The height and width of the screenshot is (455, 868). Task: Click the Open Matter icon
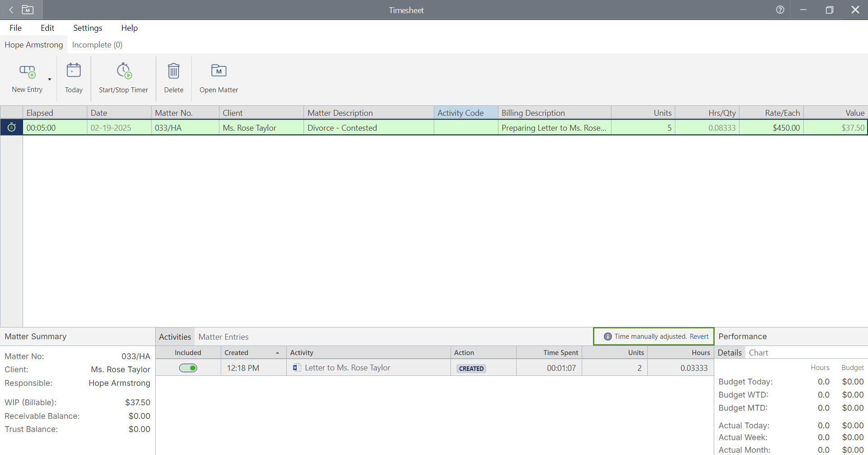coord(218,71)
